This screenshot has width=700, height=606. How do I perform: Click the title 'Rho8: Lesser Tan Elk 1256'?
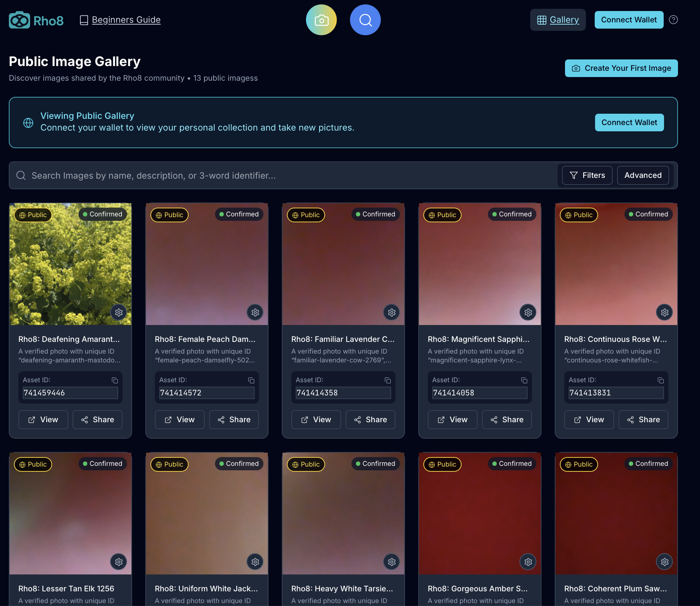click(66, 589)
